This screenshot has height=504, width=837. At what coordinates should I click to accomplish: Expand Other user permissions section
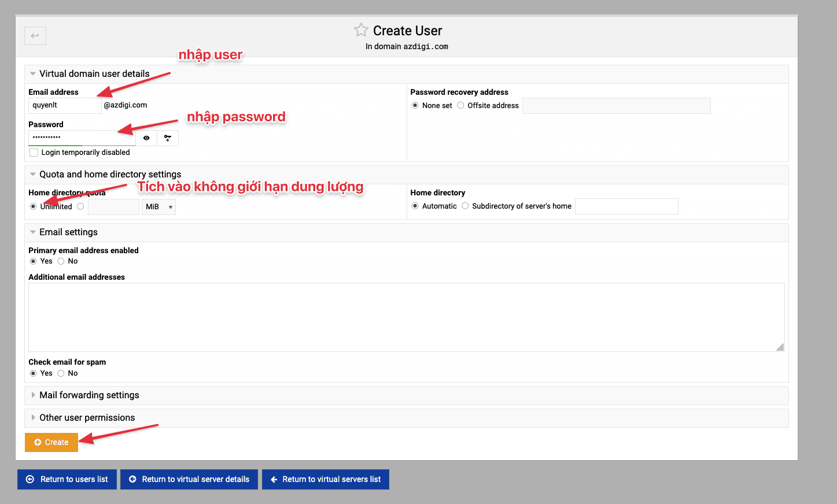(87, 418)
